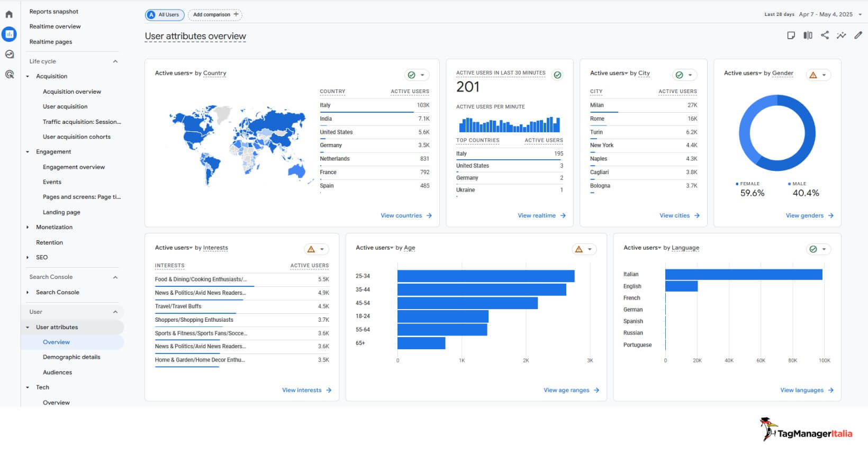Change the Age dimension selector

click(410, 248)
